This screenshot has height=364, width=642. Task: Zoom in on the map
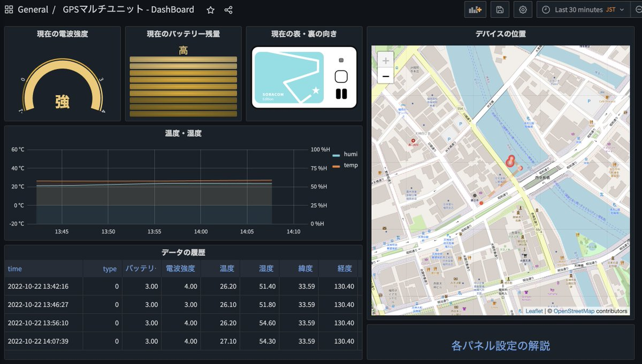[385, 60]
